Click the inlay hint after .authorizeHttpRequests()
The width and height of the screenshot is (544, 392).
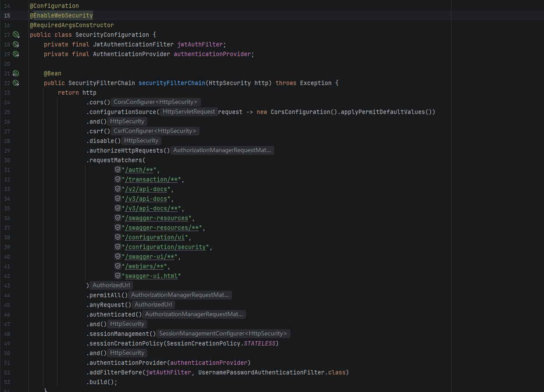click(222, 150)
